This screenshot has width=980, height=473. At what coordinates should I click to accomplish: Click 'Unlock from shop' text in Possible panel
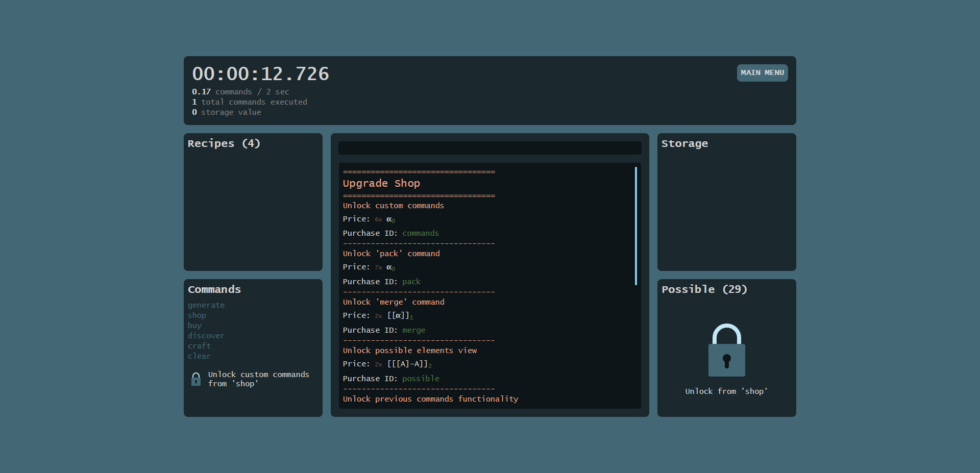[726, 391]
